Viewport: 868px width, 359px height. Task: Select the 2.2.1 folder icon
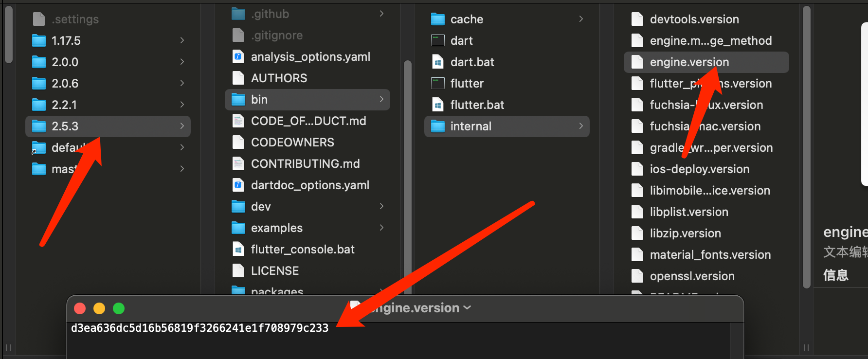[x=38, y=105]
